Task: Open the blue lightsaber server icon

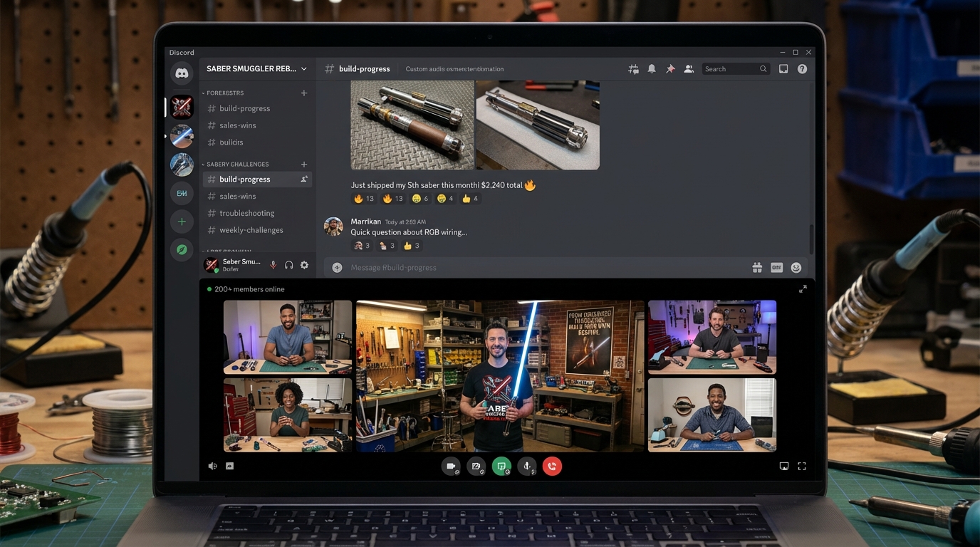Action: point(182,136)
